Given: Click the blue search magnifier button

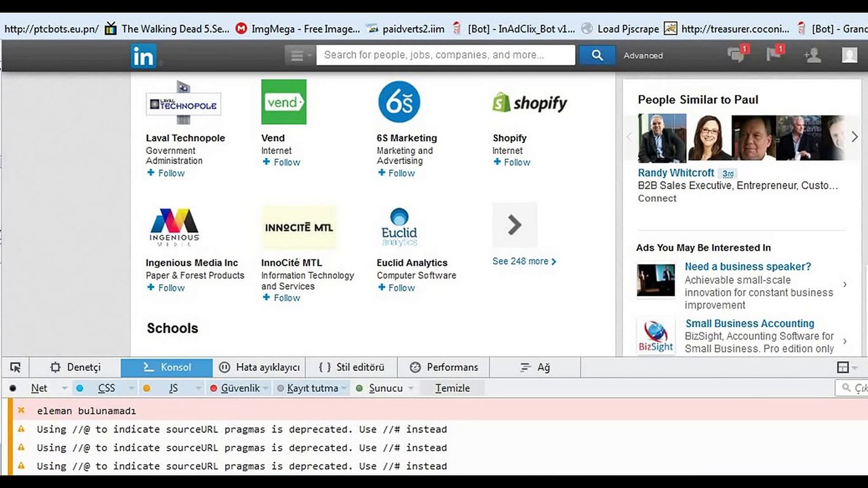Looking at the screenshot, I should click(x=597, y=56).
